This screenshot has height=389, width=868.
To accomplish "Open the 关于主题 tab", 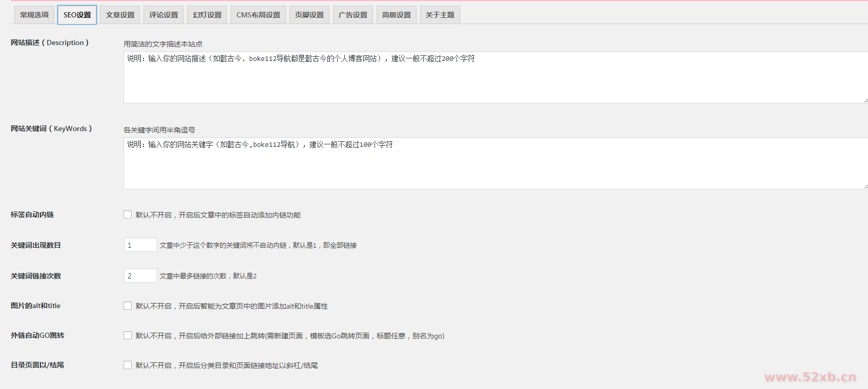I will point(440,15).
